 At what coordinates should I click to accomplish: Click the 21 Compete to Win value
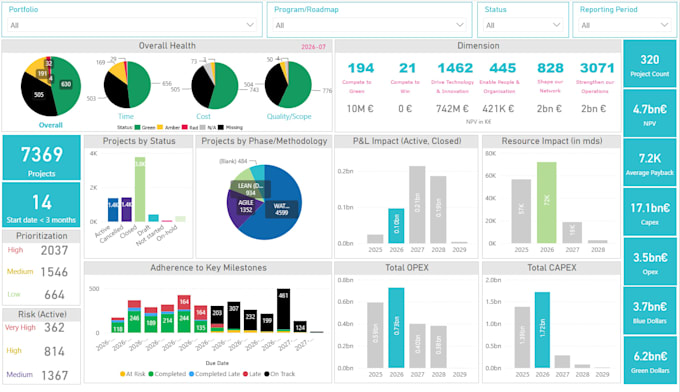[x=407, y=68]
